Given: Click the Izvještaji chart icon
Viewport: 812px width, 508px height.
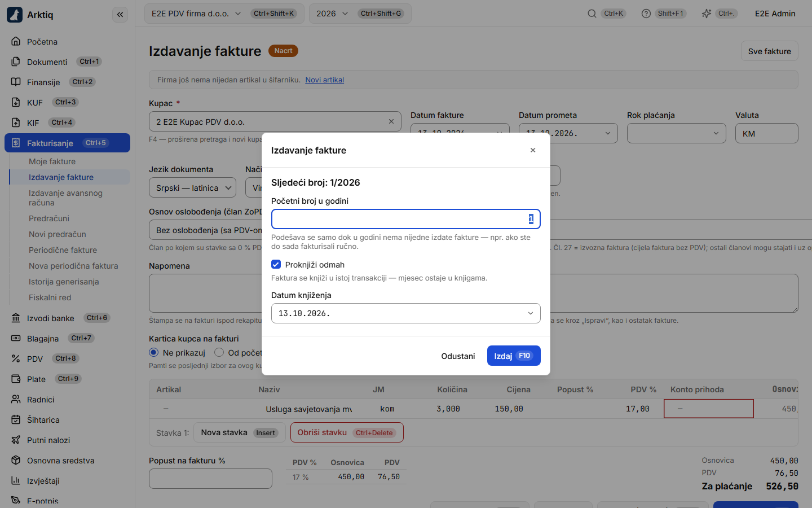Looking at the screenshot, I should (16, 480).
